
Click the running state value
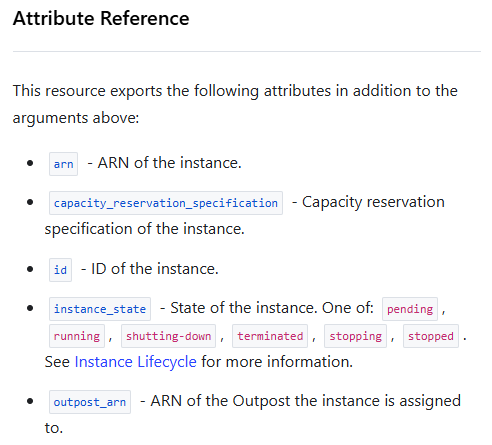[77, 336]
